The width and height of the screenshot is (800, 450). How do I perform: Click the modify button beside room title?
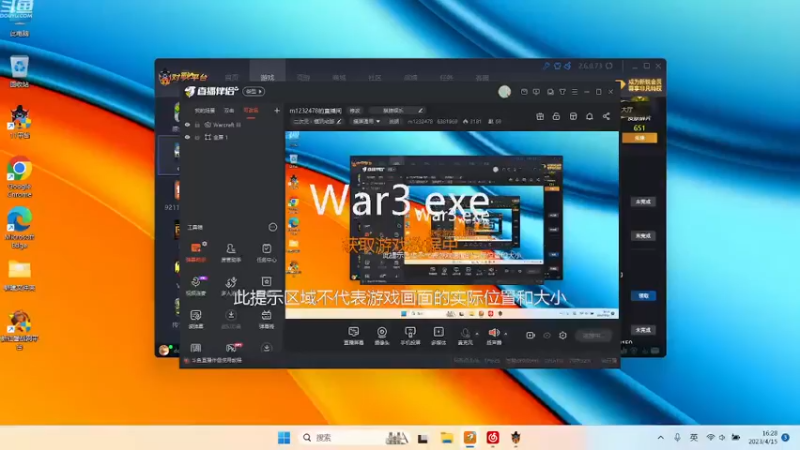[x=355, y=110]
